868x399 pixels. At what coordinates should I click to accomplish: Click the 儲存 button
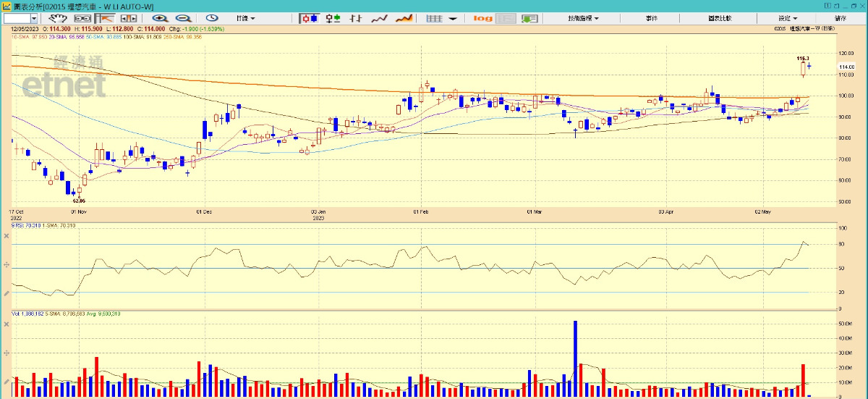pyautogui.click(x=841, y=18)
